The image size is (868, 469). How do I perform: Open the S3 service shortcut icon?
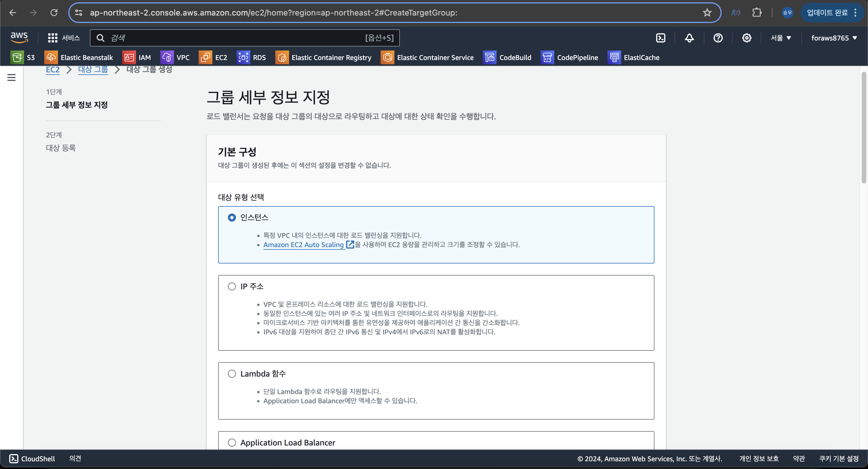click(17, 58)
